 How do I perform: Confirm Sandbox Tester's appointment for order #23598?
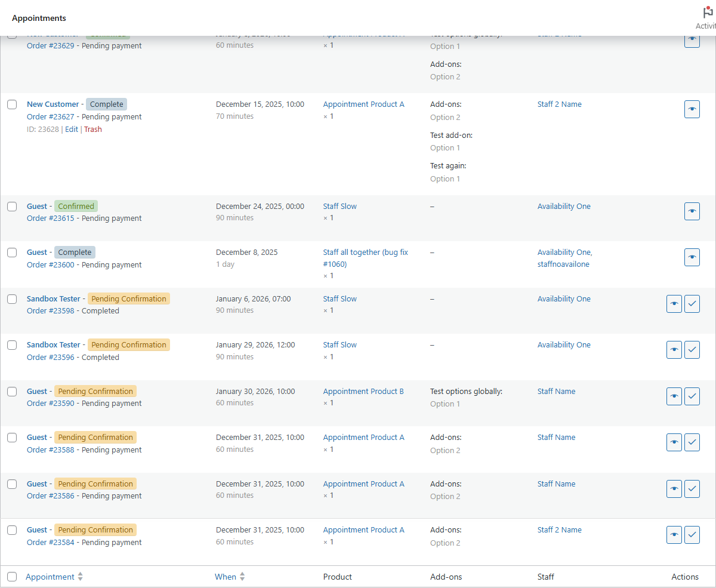coord(692,304)
